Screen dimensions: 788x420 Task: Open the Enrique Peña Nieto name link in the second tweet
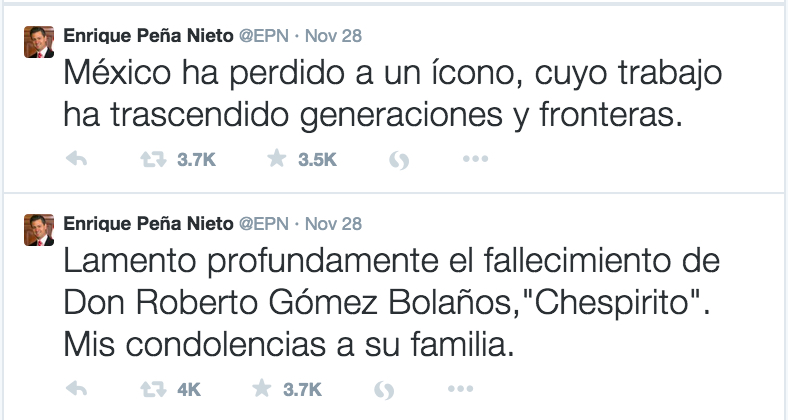(148, 224)
